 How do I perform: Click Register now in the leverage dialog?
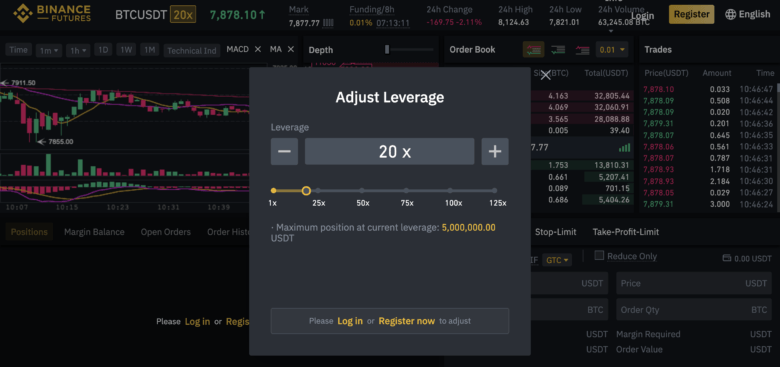click(406, 321)
